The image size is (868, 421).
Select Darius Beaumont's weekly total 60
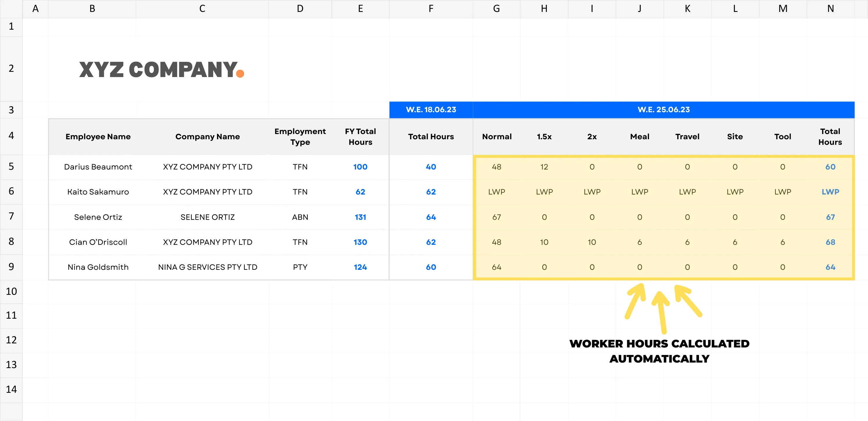pyautogui.click(x=830, y=167)
